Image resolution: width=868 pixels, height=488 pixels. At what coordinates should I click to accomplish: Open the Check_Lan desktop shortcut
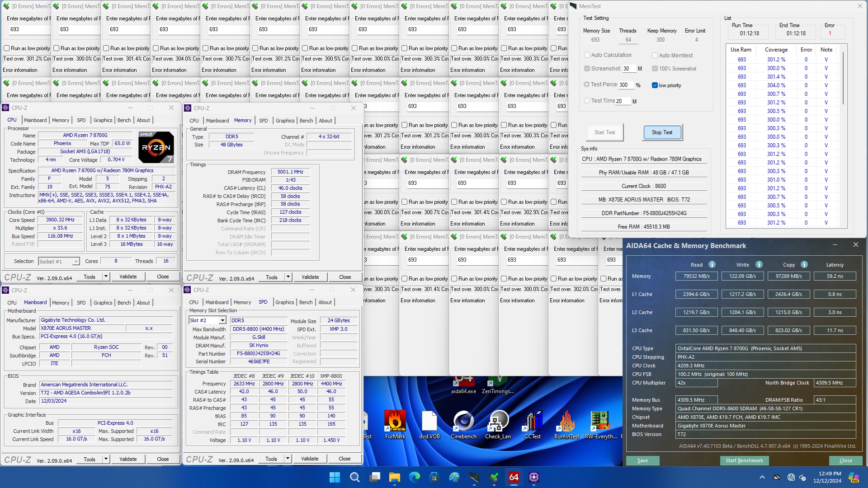(x=498, y=425)
